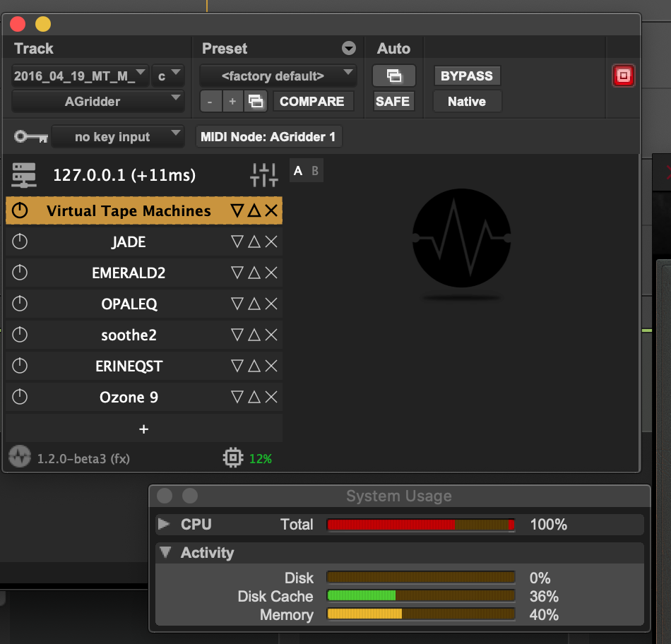Remove ERINEQST plugin

(x=271, y=366)
